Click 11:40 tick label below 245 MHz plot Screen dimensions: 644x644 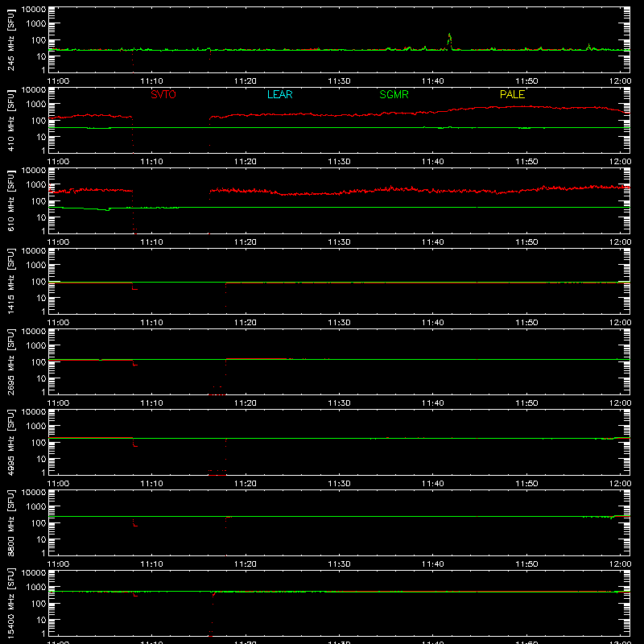click(432, 81)
